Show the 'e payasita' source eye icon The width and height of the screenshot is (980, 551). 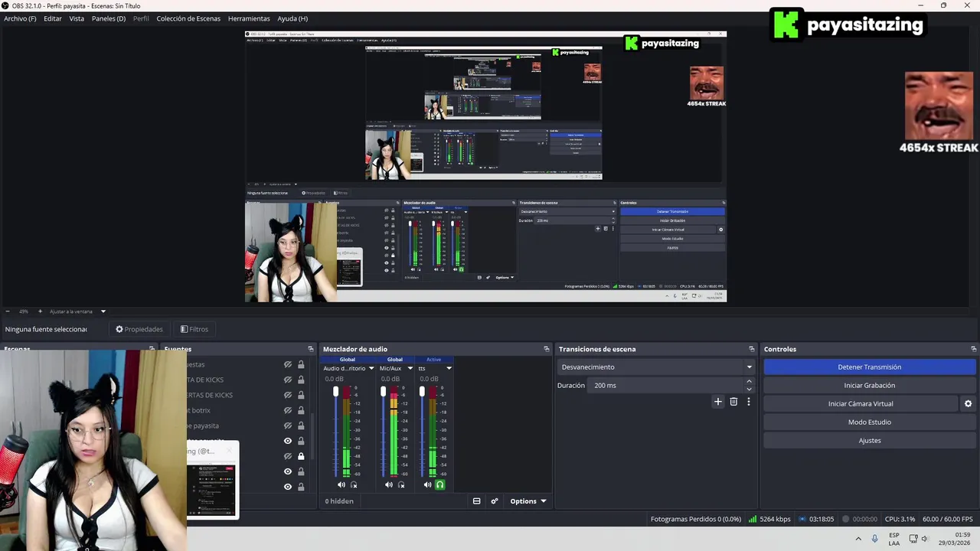click(288, 425)
